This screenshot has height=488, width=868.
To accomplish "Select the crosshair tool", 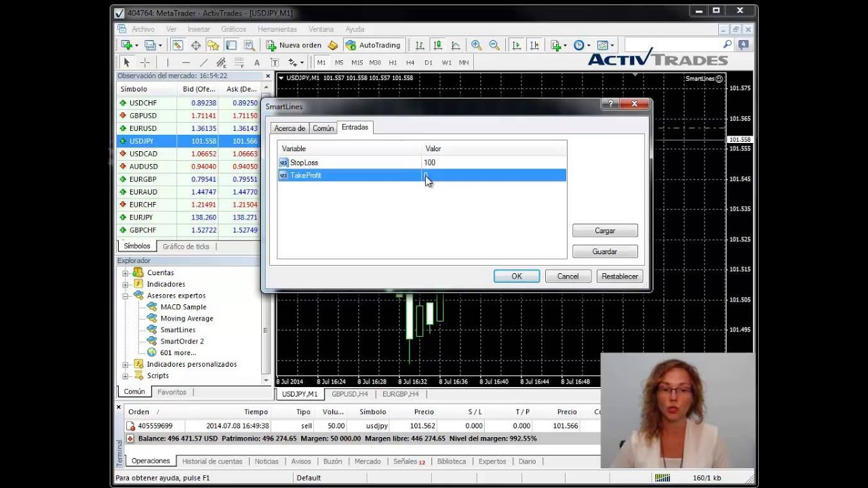I will [x=144, y=62].
